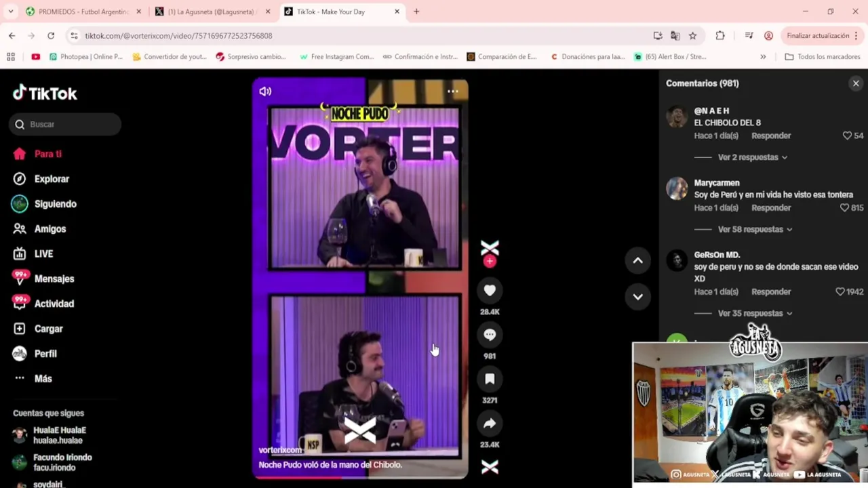The height and width of the screenshot is (488, 868).
Task: Open LIVE section
Action: pos(33,253)
